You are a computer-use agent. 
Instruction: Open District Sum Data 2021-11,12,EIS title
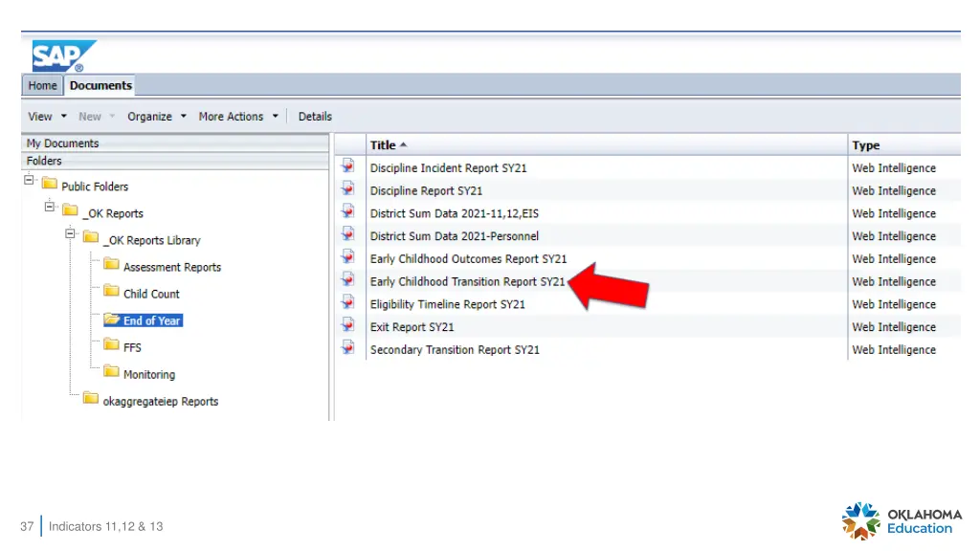tap(455, 213)
